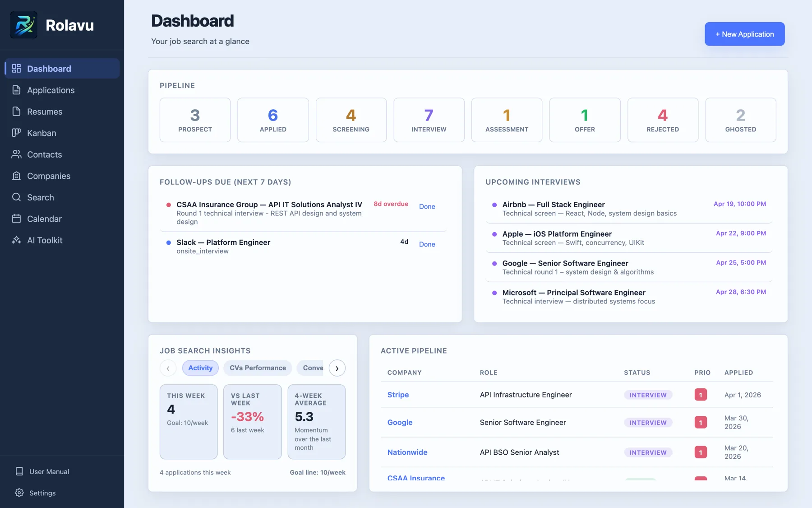Open Settings from the sidebar
The height and width of the screenshot is (508, 812).
click(x=43, y=493)
